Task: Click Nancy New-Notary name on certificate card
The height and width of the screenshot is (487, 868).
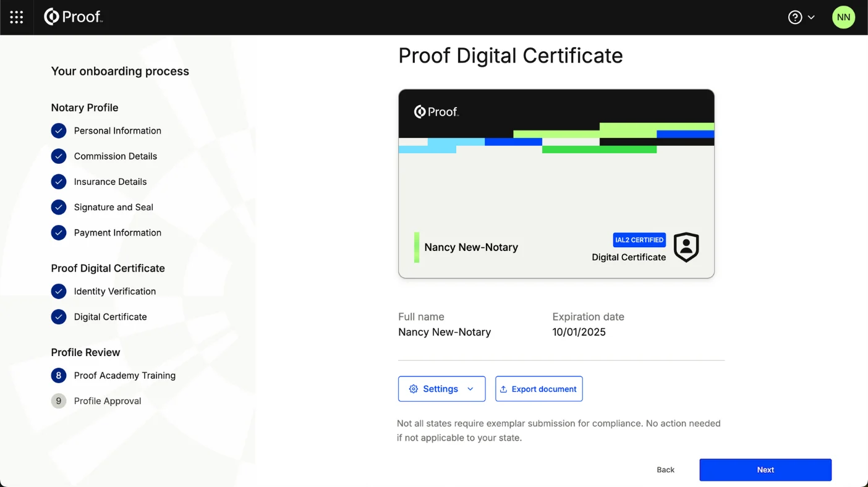Action: (x=471, y=247)
